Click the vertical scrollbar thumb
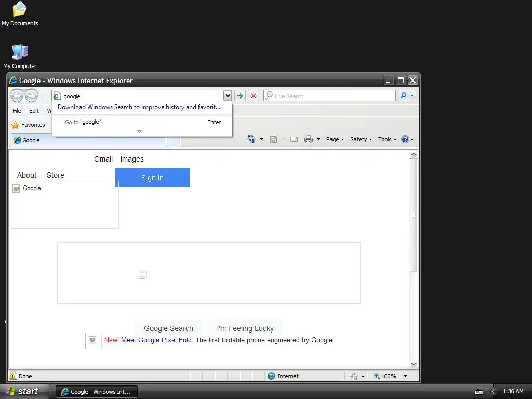Screen dimensions: 532x399 (414, 215)
